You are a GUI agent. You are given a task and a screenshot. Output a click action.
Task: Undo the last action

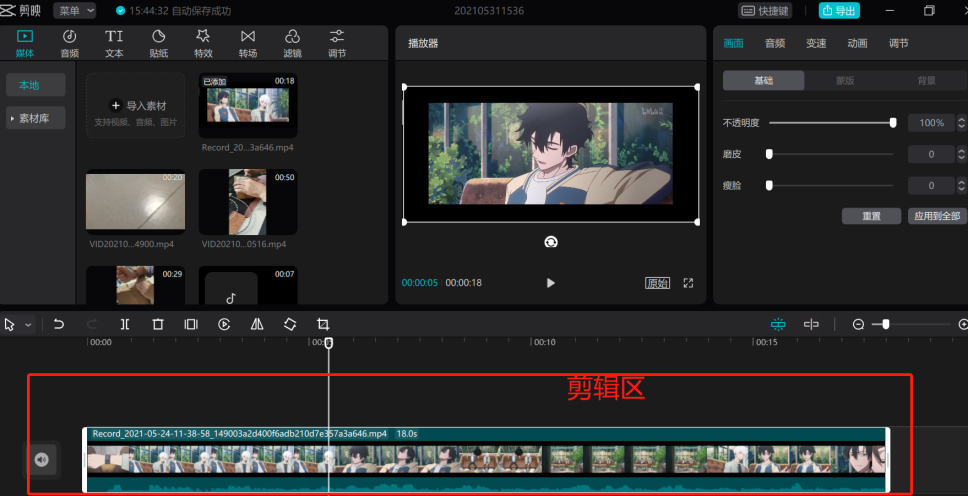(x=59, y=324)
